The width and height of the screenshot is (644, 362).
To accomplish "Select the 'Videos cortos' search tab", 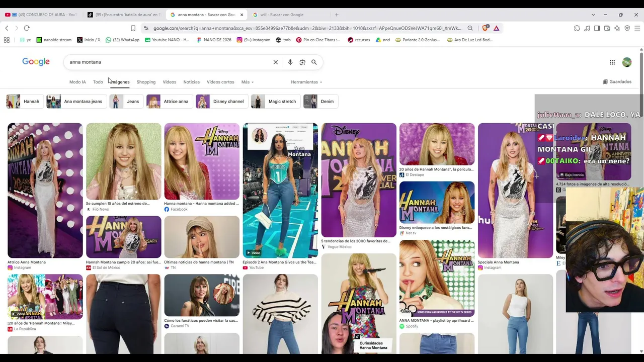I will click(x=220, y=82).
